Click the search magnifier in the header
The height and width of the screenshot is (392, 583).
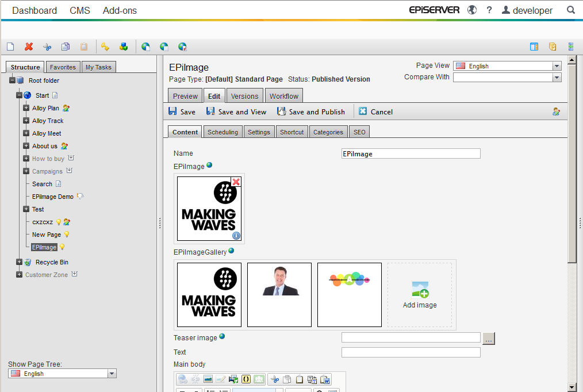pos(571,10)
